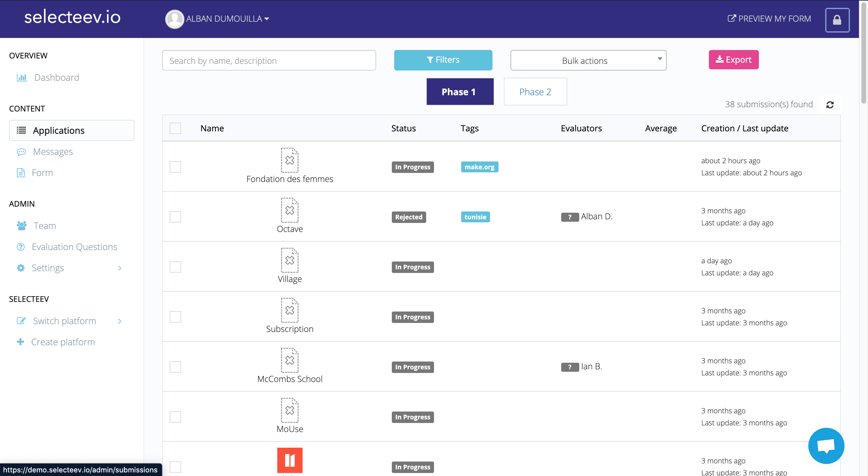Click the Team people icon
Image resolution: width=868 pixels, height=476 pixels.
(22, 226)
